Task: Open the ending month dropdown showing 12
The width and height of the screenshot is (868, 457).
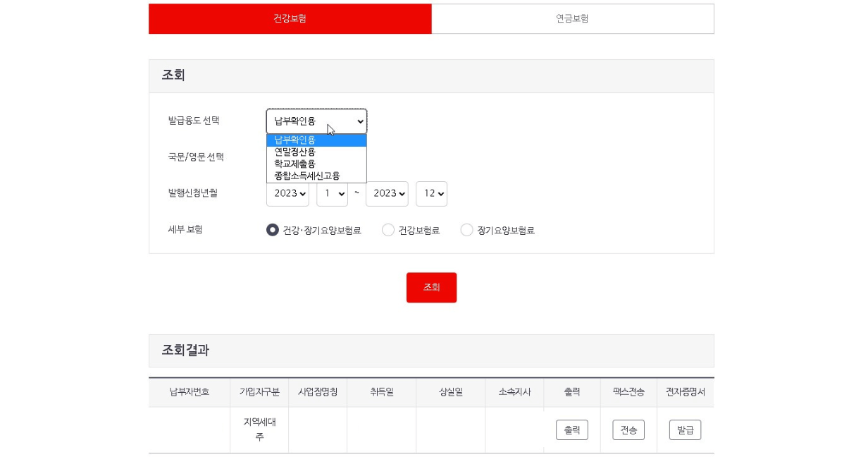Action: [431, 194]
